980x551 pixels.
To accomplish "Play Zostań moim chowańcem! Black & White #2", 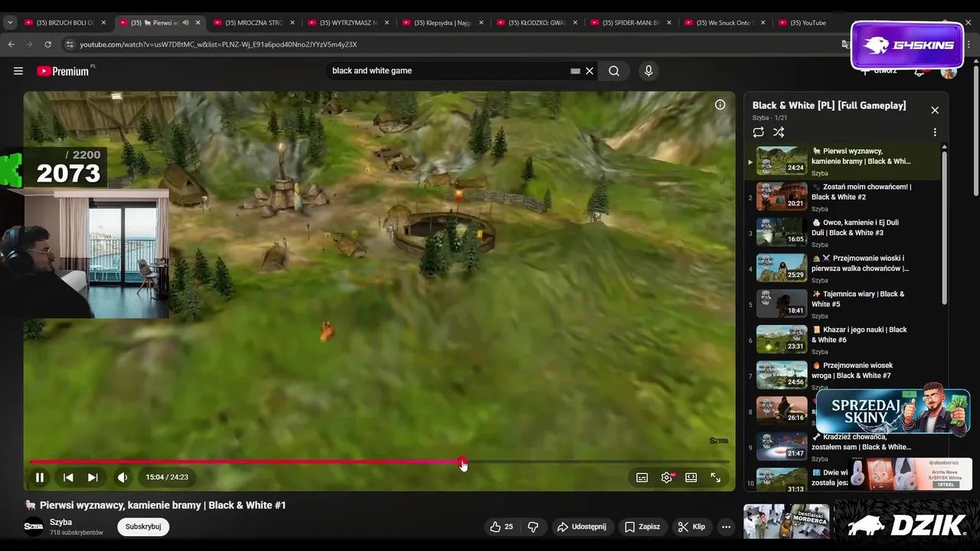I will tap(842, 197).
